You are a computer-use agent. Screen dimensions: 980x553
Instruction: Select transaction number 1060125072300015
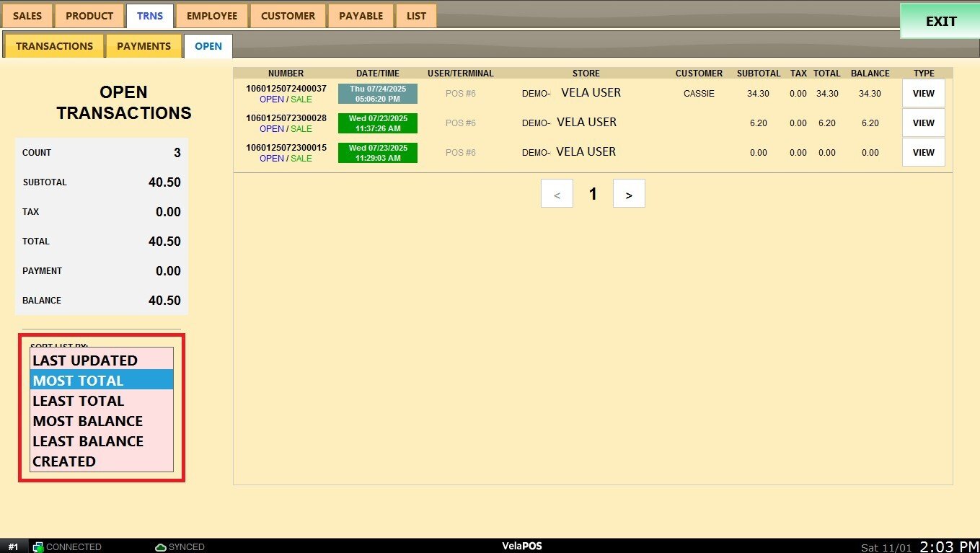coord(286,148)
